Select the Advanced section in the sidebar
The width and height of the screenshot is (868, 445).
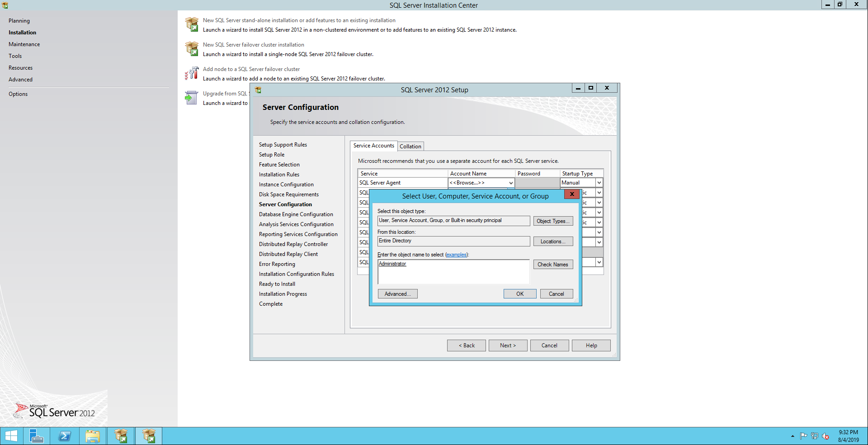(20, 80)
